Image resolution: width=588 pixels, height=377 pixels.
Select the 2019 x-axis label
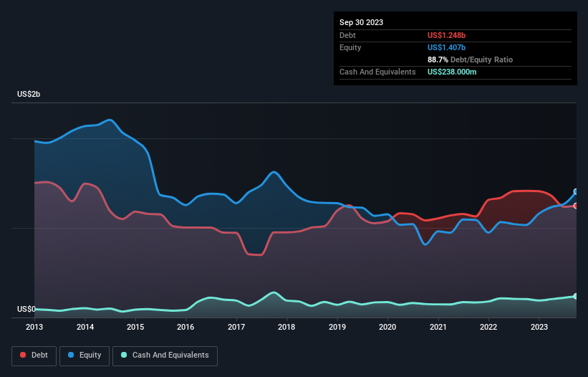click(337, 327)
